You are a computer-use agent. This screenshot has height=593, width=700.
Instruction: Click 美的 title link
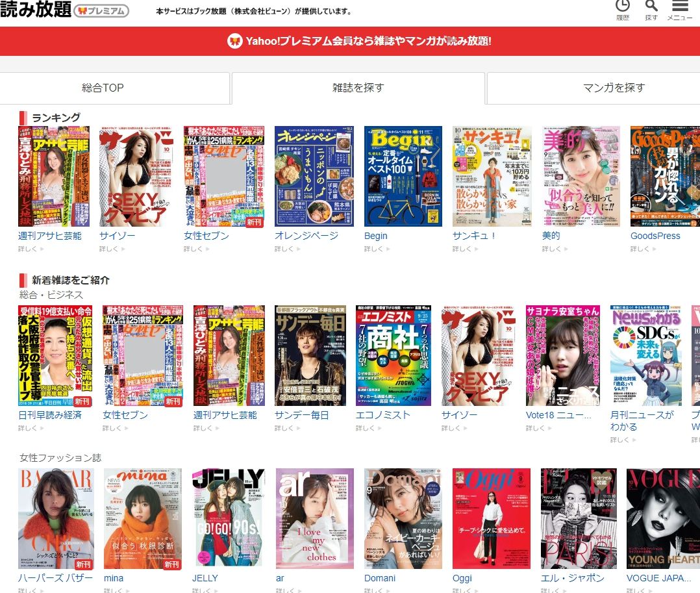coord(551,236)
